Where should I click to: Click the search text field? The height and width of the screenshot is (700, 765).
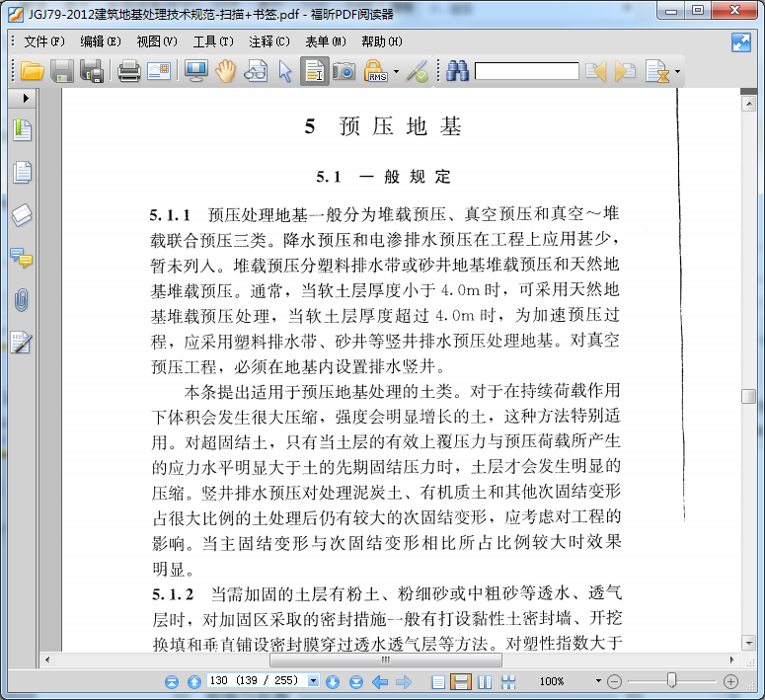click(x=526, y=71)
